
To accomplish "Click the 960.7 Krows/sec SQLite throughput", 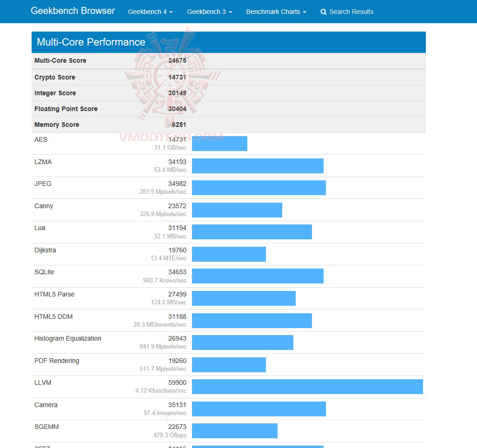I will (165, 280).
